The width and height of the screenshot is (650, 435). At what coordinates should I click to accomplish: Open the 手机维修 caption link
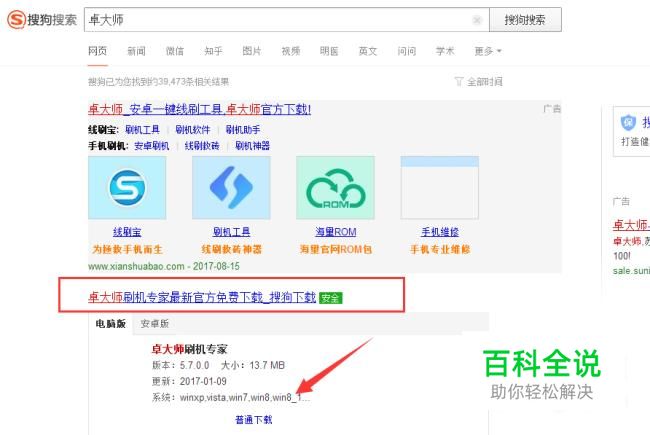coord(440,232)
